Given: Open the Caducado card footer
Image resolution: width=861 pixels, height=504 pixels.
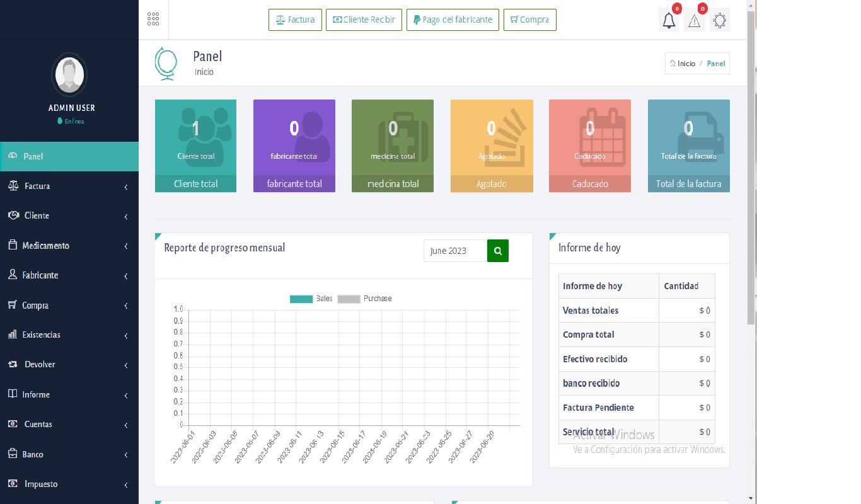Looking at the screenshot, I should 590,183.
